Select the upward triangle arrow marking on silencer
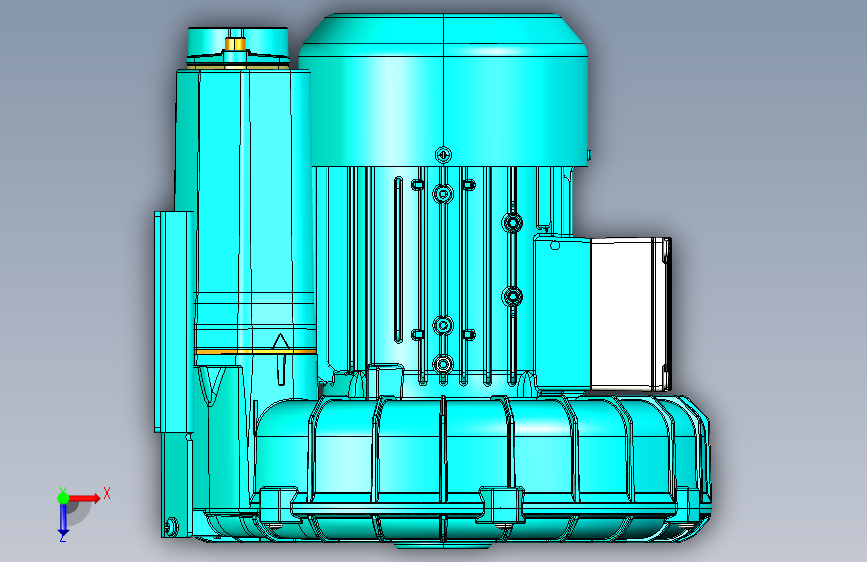The height and width of the screenshot is (562, 867). pos(281,342)
